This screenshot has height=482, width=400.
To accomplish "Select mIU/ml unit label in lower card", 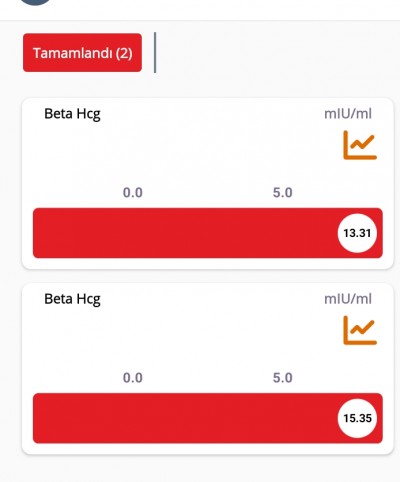I will [x=348, y=299].
